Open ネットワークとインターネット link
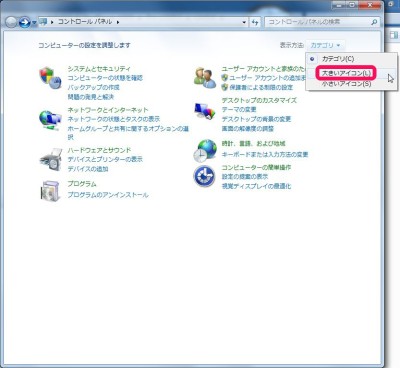The image size is (400, 368). [108, 110]
